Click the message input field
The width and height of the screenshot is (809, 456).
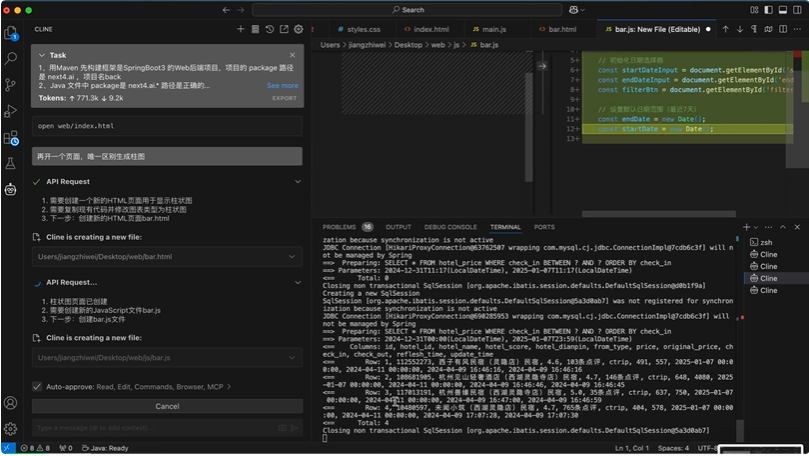coord(155,428)
